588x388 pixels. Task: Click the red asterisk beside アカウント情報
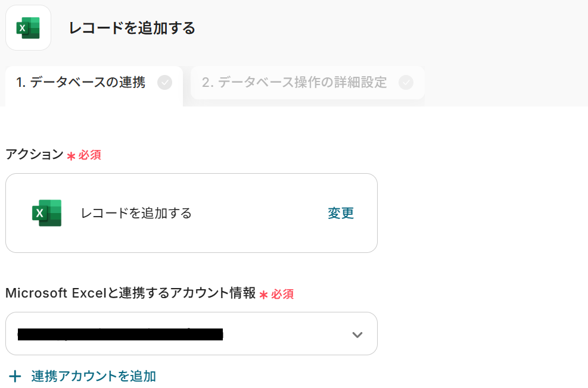[x=263, y=295]
